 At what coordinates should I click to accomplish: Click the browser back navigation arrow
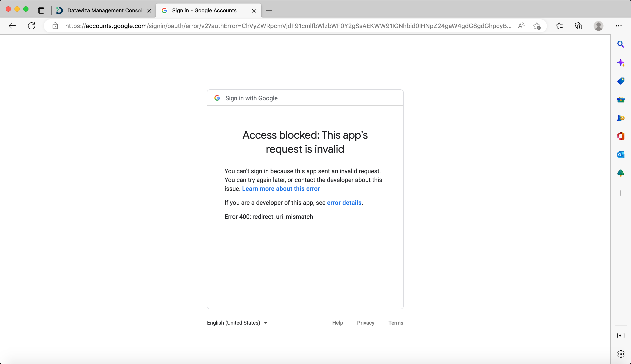coord(12,26)
